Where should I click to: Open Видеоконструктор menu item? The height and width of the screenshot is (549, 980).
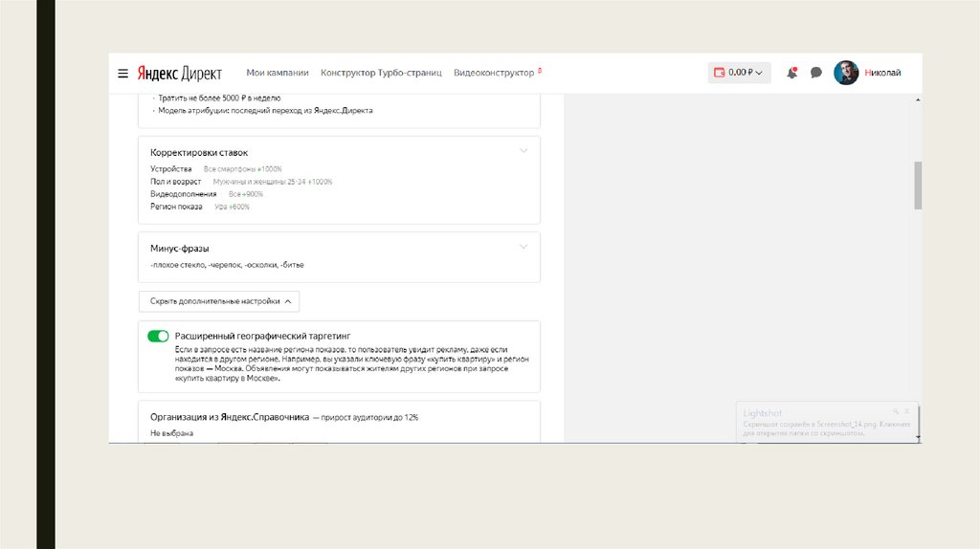(x=494, y=73)
